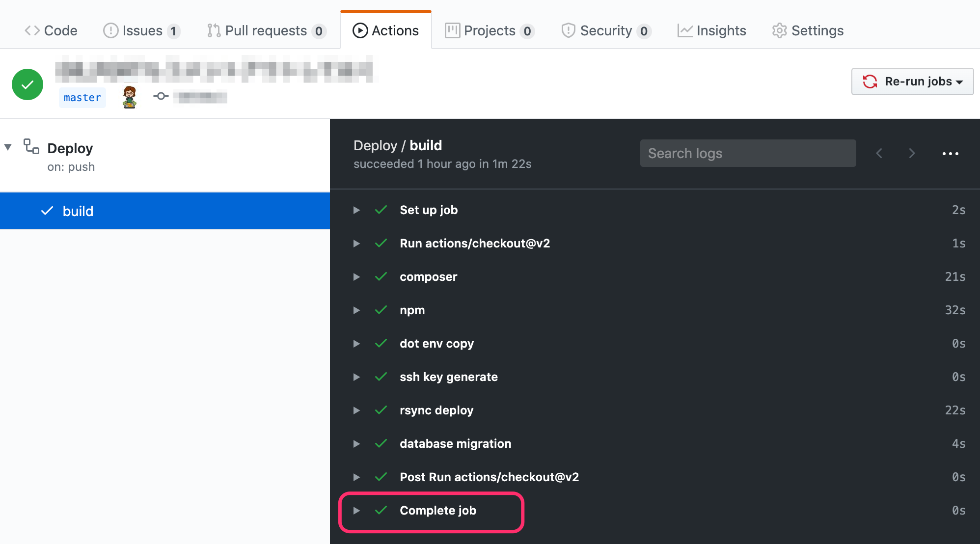Click the Projects board icon
The height and width of the screenshot is (544, 980).
pyautogui.click(x=452, y=30)
